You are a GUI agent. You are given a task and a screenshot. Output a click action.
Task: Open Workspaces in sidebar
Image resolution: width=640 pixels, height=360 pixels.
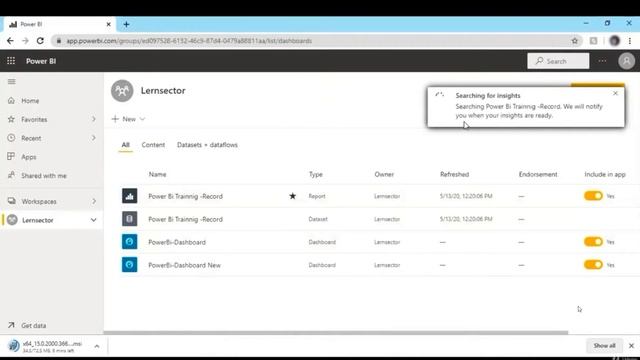(39, 201)
